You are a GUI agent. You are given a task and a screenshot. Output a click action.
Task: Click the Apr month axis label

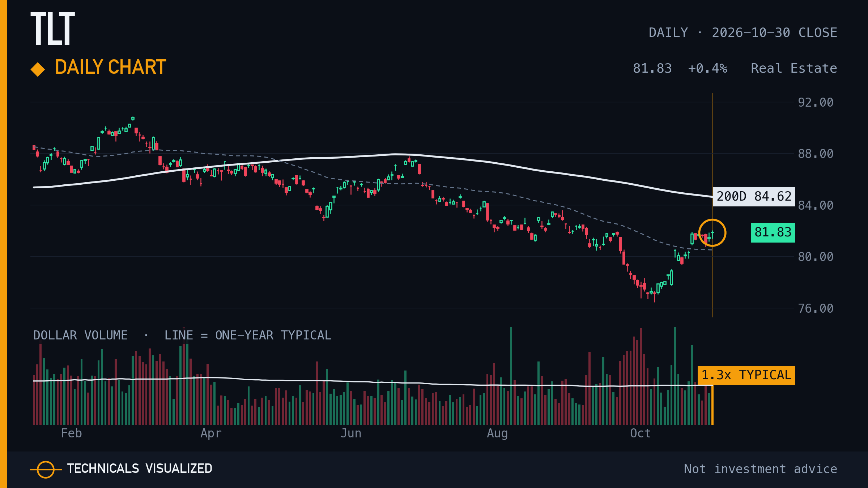click(211, 433)
